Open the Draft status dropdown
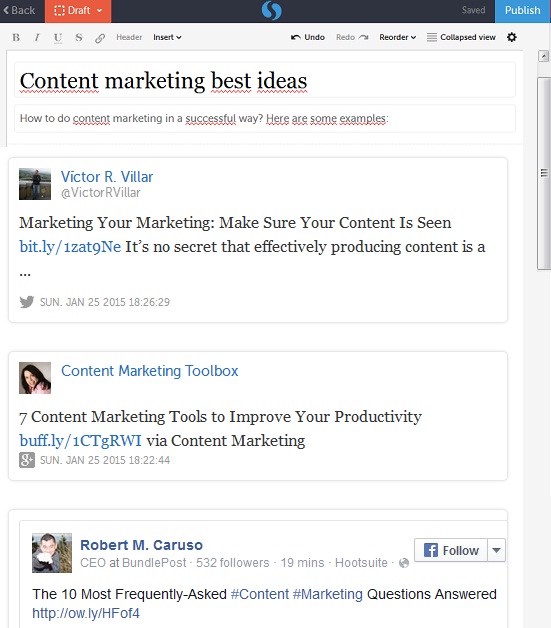The height and width of the screenshot is (628, 551). pyautogui.click(x=78, y=11)
